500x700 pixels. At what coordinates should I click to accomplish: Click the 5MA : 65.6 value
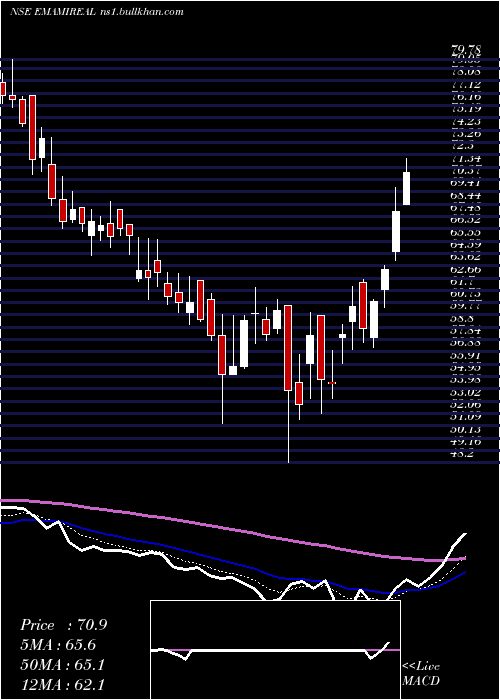58,645
